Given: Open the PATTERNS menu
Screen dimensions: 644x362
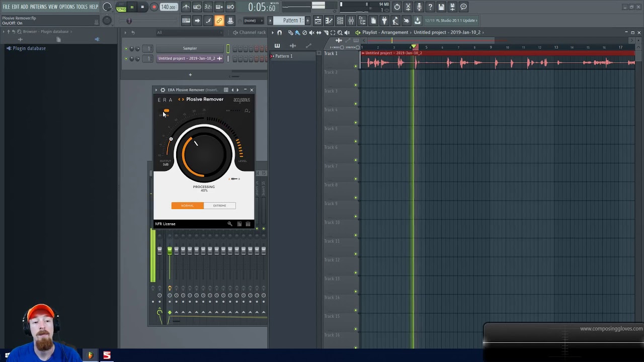Looking at the screenshot, I should coord(38,7).
